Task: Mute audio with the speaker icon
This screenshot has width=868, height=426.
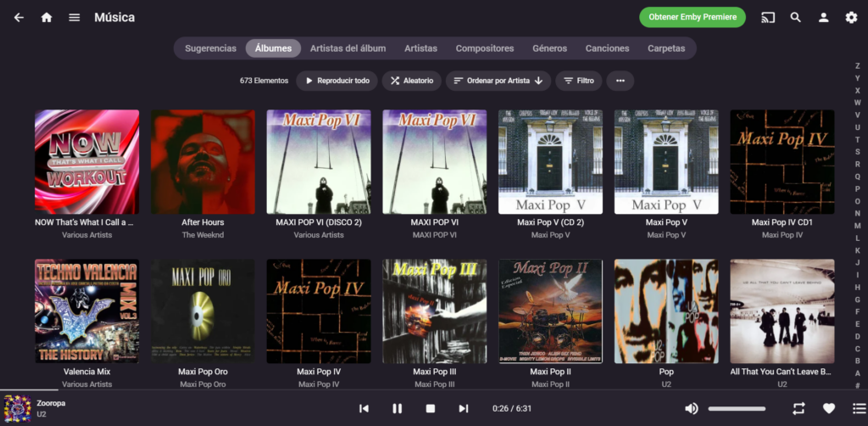Action: pos(692,409)
